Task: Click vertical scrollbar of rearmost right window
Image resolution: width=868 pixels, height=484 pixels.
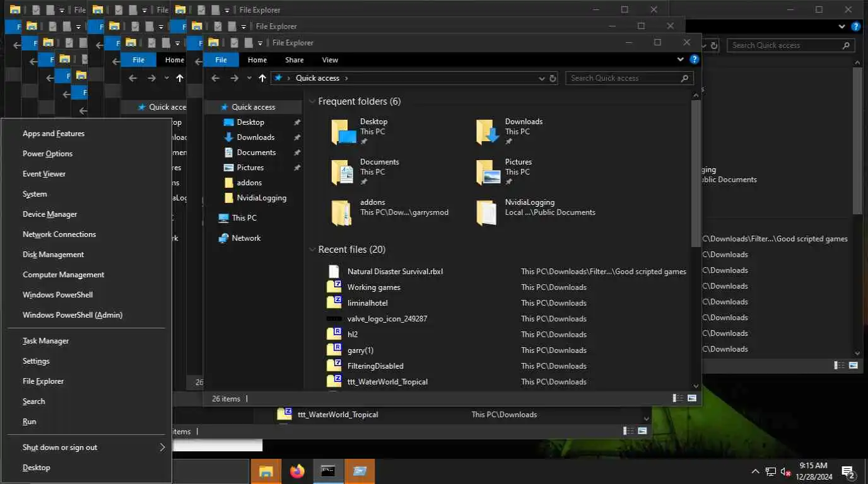Action: pos(857,140)
